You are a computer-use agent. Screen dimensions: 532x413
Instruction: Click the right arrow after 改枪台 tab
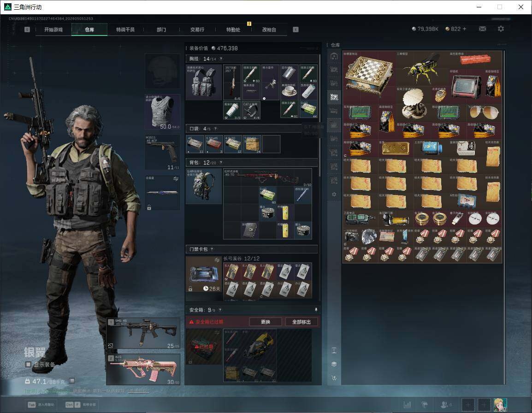coord(296,29)
